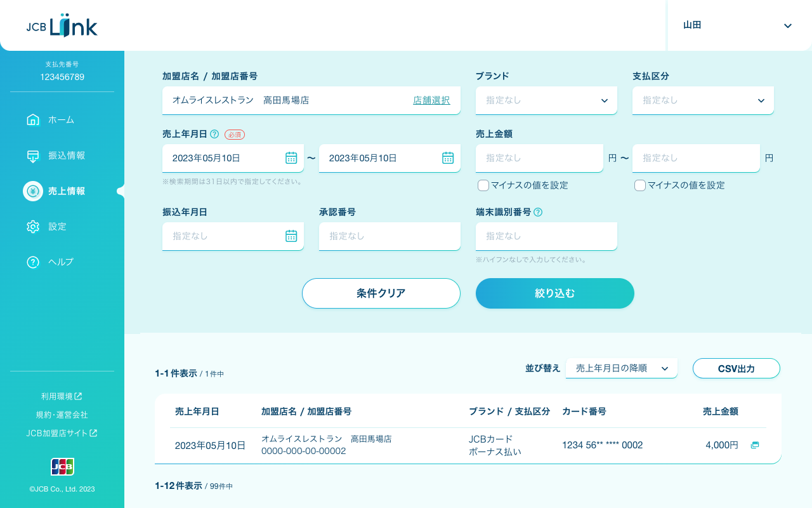Click the JCB Link logo
Screen dimensions: 812x508
[62, 25]
